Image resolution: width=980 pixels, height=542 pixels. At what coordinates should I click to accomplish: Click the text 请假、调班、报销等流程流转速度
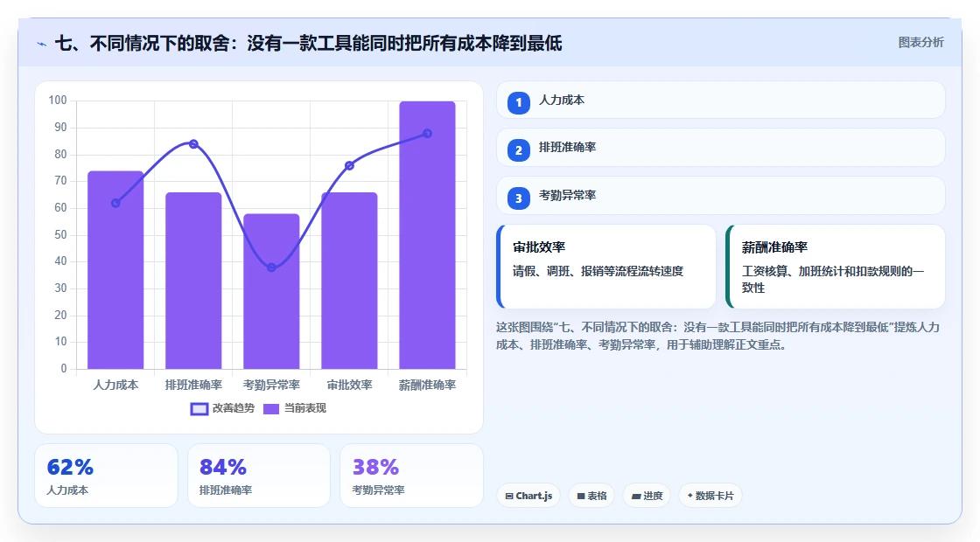(x=598, y=272)
